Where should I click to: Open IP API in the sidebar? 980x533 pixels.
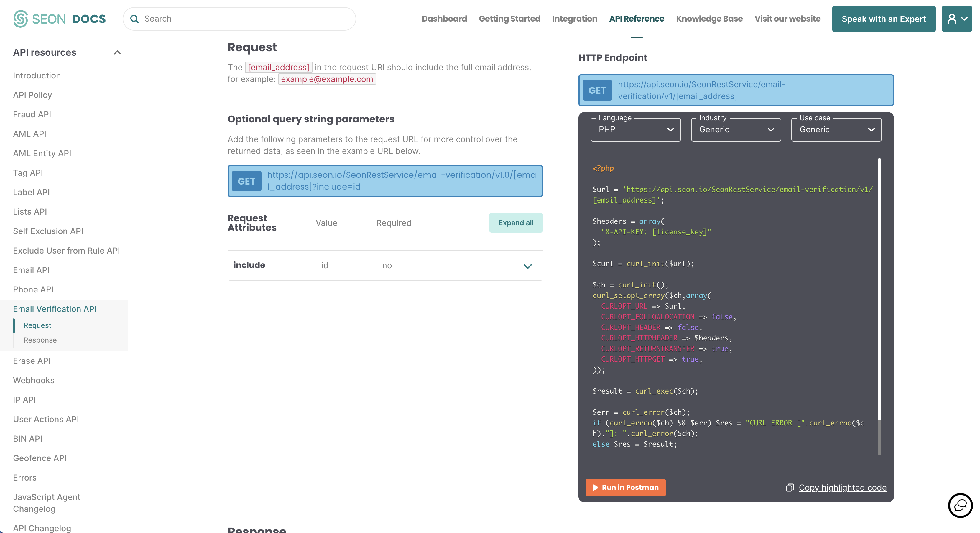(x=24, y=399)
